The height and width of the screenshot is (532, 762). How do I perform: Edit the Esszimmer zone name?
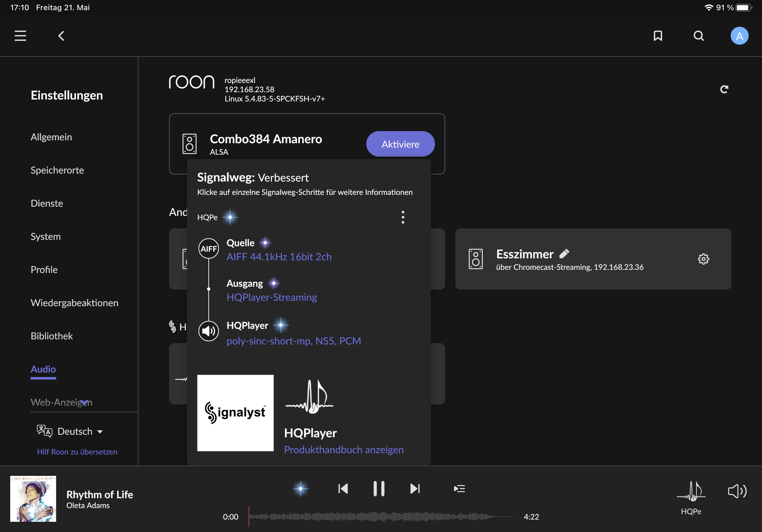click(x=564, y=254)
